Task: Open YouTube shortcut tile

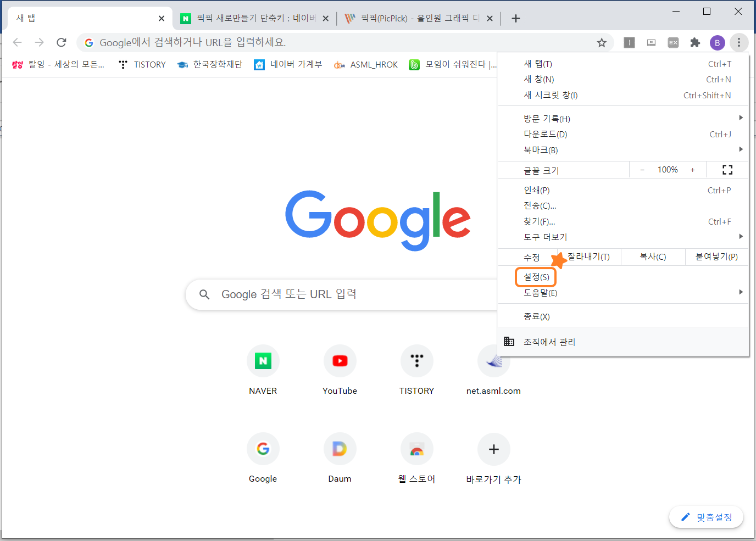Action: 340,370
